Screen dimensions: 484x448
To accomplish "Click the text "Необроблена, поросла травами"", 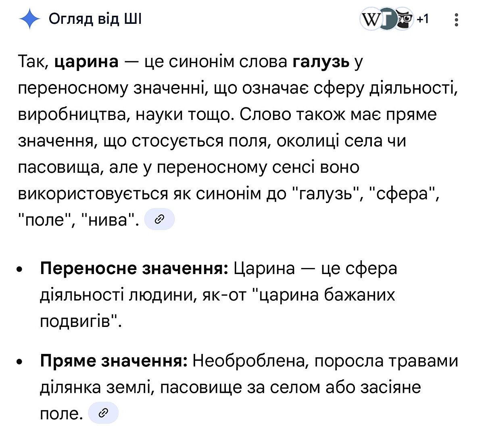I will [325, 360].
